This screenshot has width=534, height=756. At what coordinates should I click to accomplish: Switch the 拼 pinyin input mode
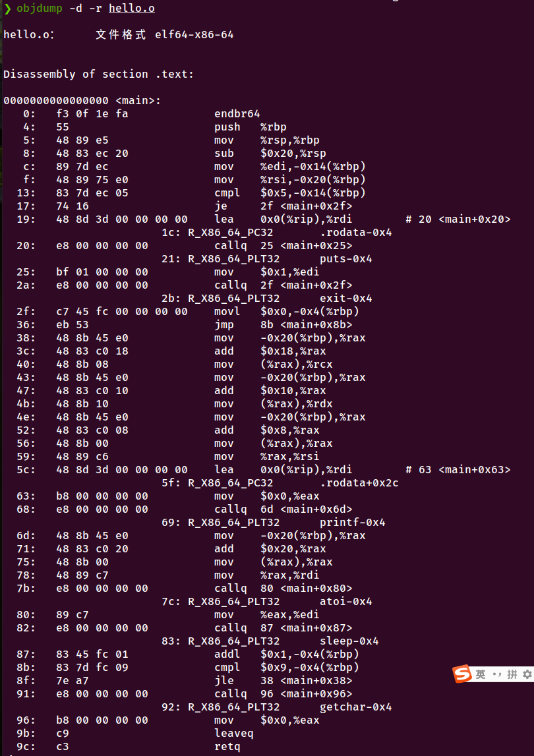click(512, 674)
